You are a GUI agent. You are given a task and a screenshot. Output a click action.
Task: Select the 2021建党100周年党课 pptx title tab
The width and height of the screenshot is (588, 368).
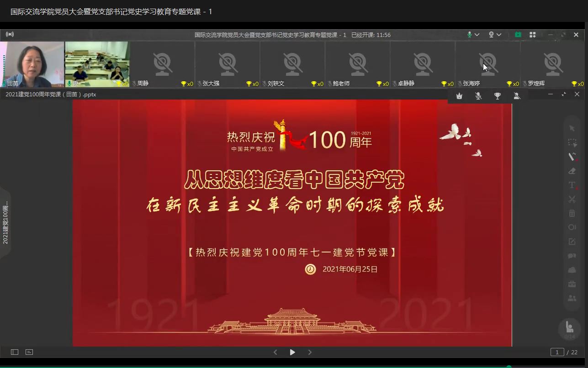click(51, 95)
